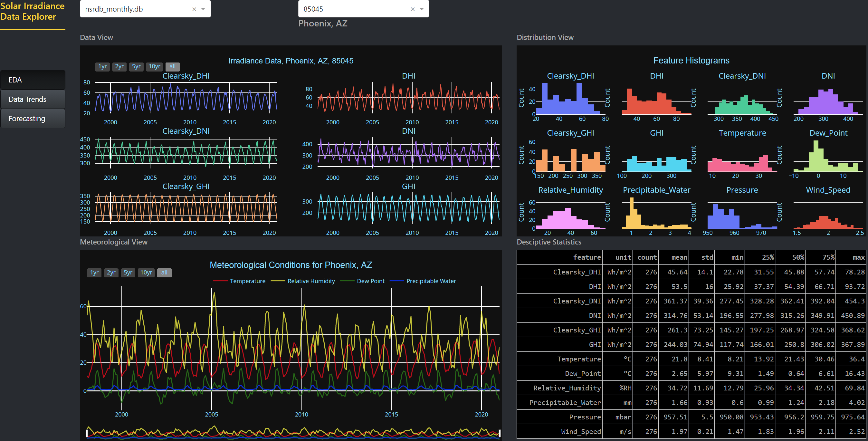
Task: Click the GHI time series plot
Action: (408, 208)
